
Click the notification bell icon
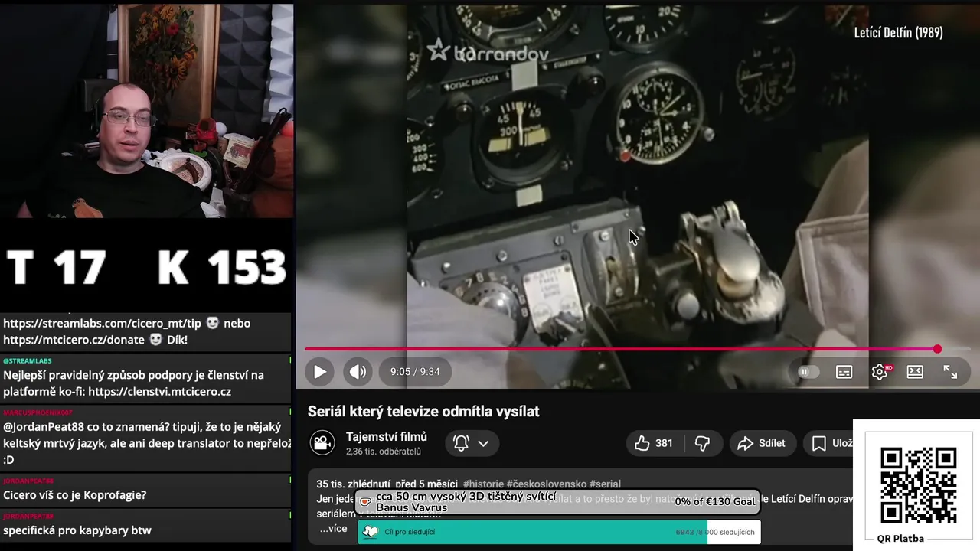coord(461,443)
